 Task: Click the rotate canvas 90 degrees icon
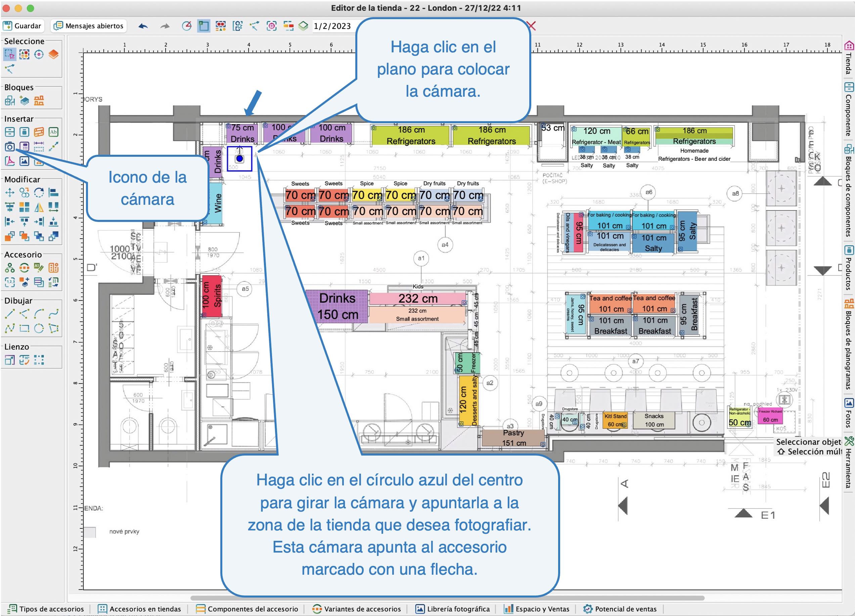coord(25,360)
